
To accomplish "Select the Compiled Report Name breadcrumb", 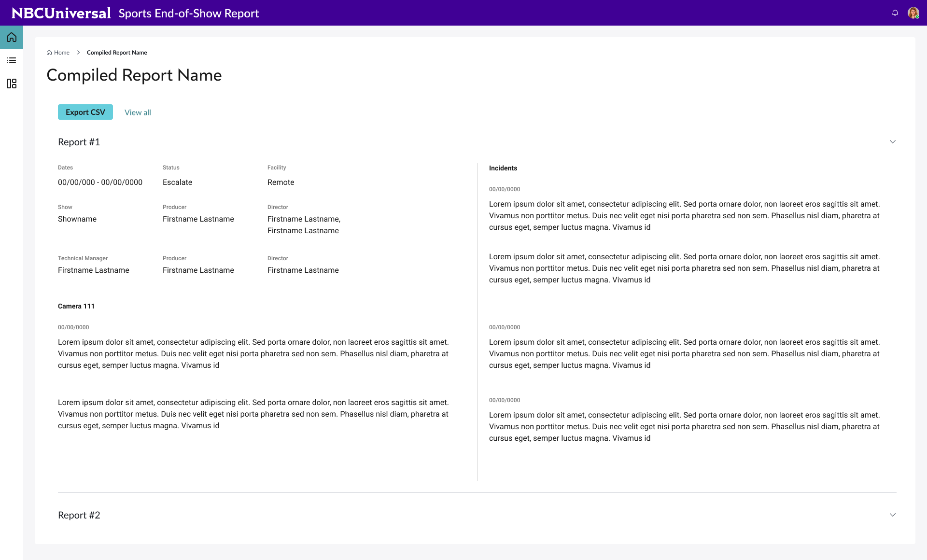I will pos(117,53).
